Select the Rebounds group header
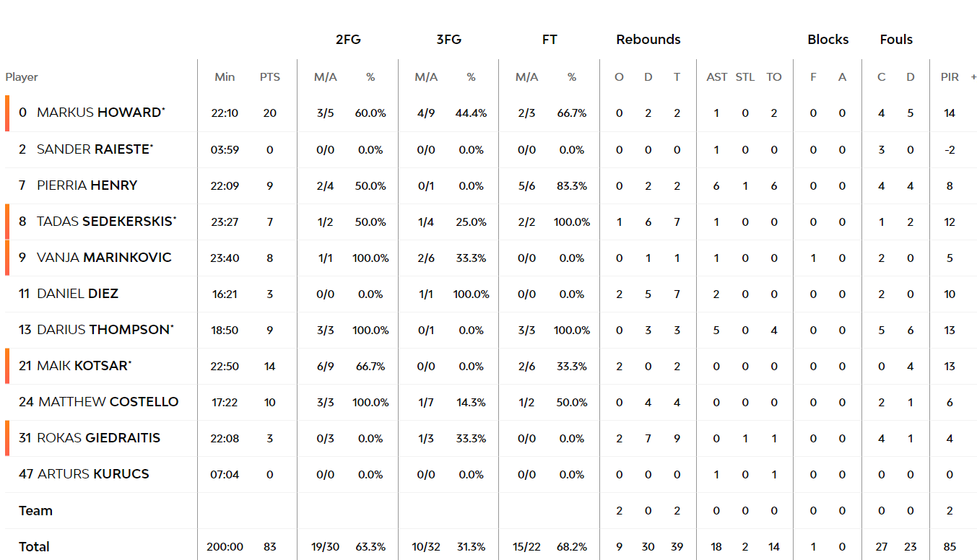Screen dimensions: 977x560 pyautogui.click(x=648, y=40)
